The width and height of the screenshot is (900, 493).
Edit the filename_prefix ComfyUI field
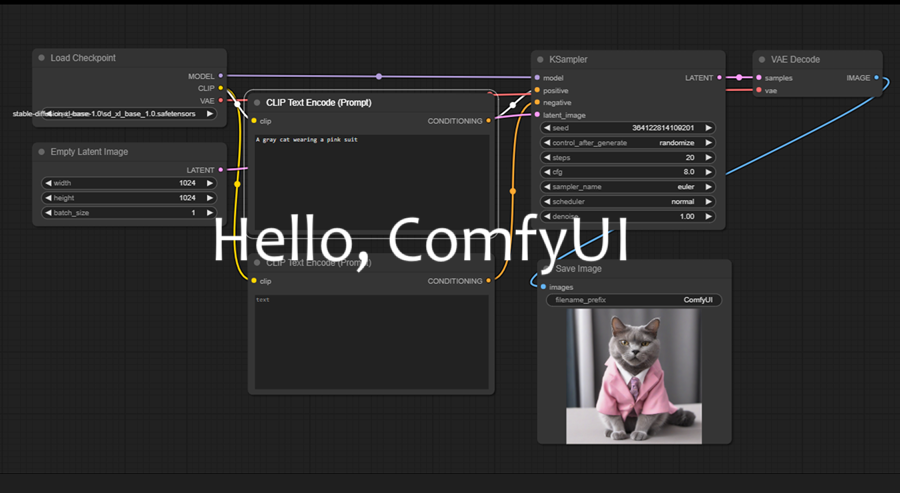pos(634,300)
